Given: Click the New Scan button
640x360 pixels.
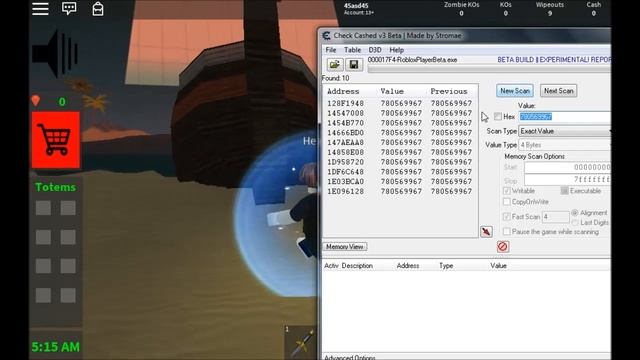Looking at the screenshot, I should pyautogui.click(x=515, y=91).
